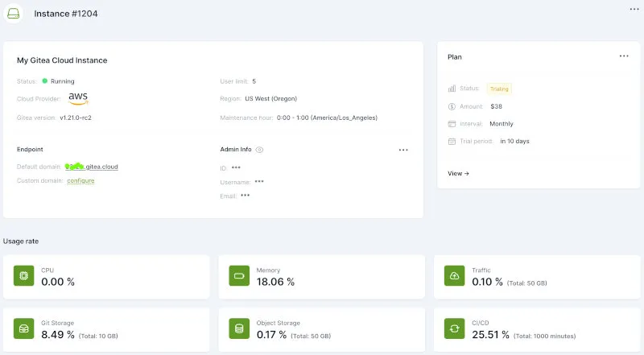Image resolution: width=644 pixels, height=355 pixels.
Task: Open the Plan card ellipsis menu
Action: pos(624,56)
